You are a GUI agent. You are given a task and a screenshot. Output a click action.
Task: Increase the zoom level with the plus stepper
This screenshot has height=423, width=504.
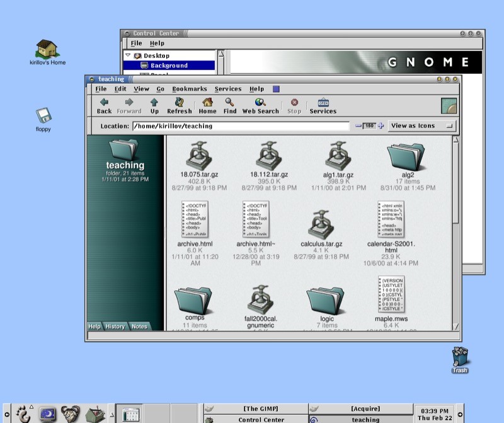[381, 125]
